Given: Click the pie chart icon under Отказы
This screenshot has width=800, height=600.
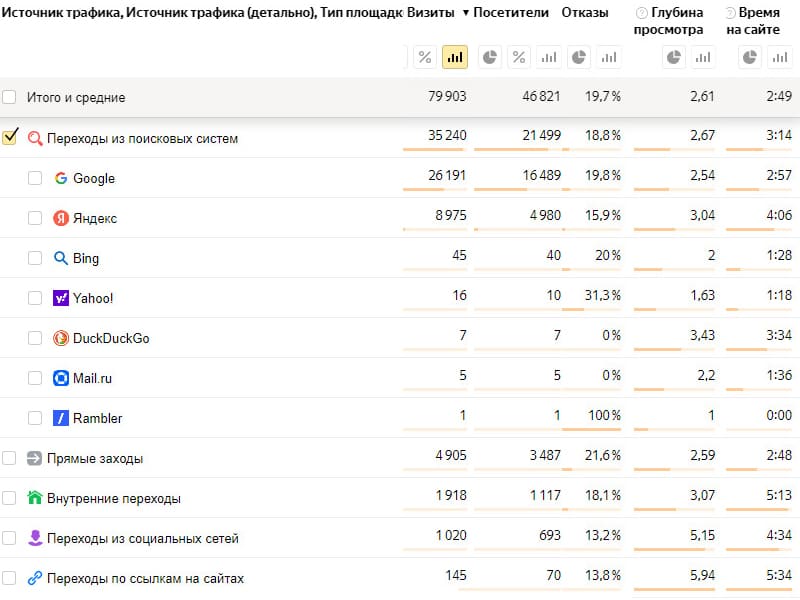Looking at the screenshot, I should click(x=579, y=57).
